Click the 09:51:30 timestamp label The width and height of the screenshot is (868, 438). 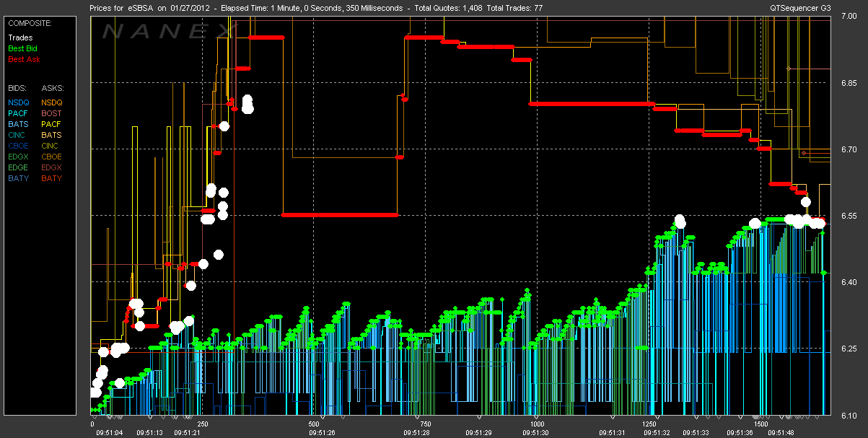point(537,433)
